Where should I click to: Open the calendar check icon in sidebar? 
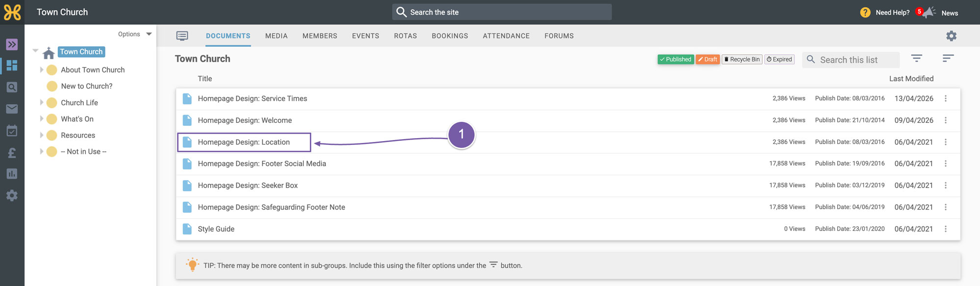click(12, 131)
